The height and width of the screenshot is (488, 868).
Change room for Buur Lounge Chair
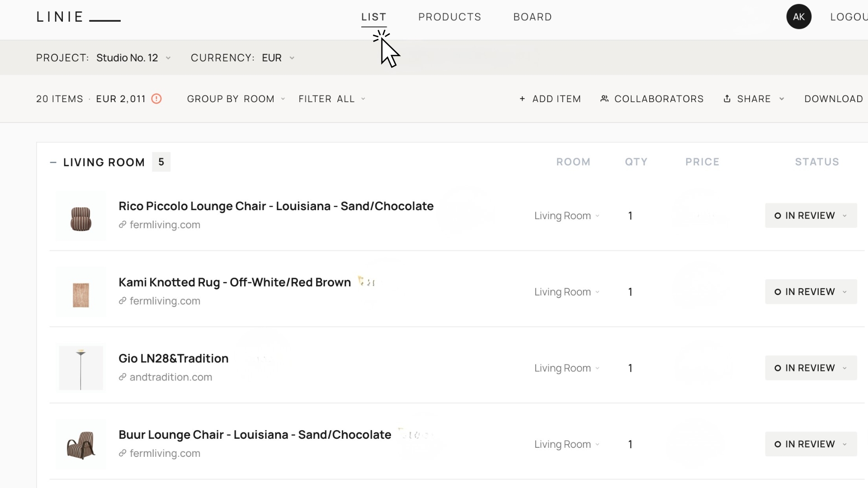click(x=567, y=445)
